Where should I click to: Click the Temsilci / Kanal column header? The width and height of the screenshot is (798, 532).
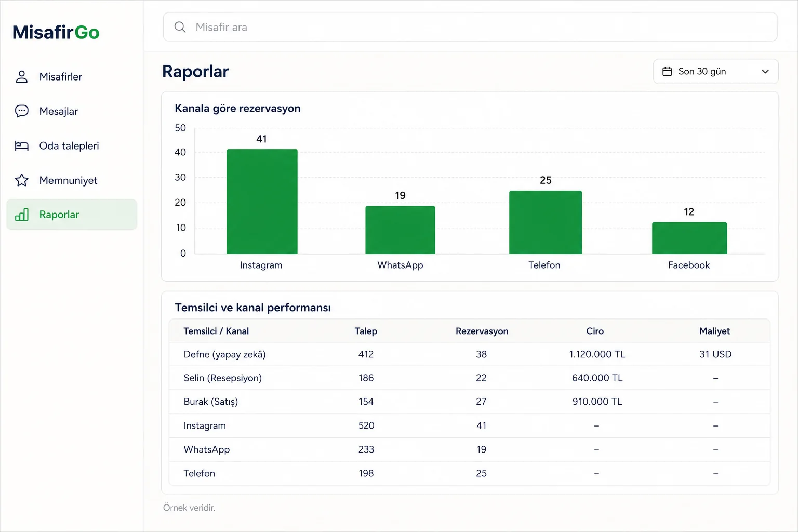tap(216, 331)
